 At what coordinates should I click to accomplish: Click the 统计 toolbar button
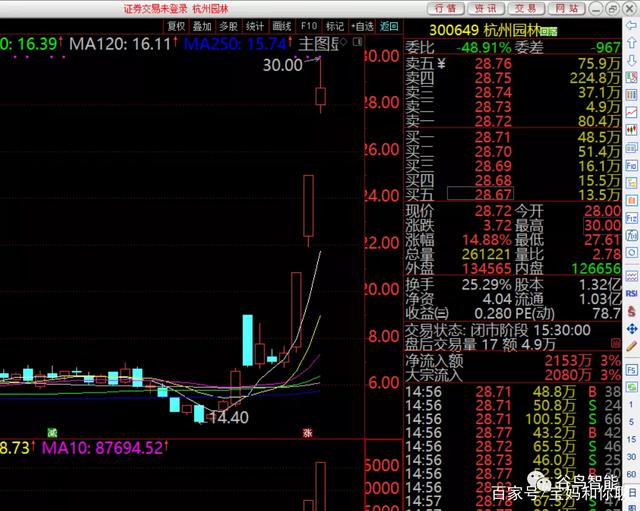(255, 26)
